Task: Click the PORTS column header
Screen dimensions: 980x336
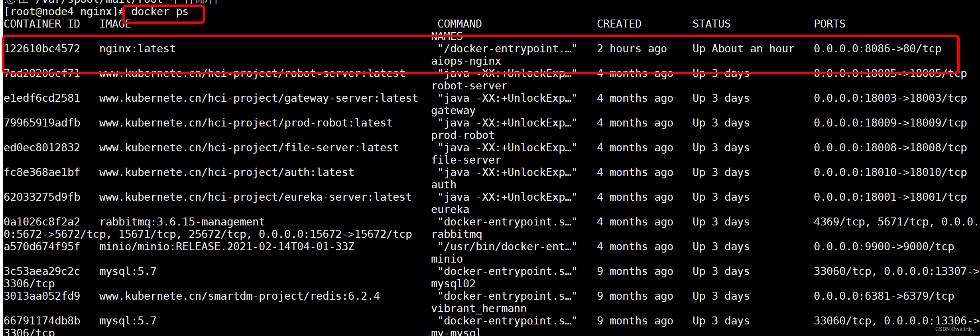Action: click(829, 24)
